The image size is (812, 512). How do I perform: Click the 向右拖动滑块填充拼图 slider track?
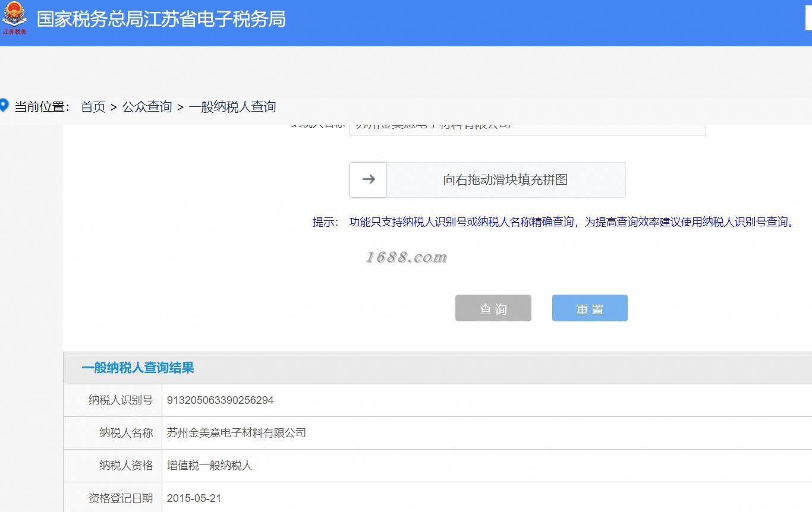(487, 179)
